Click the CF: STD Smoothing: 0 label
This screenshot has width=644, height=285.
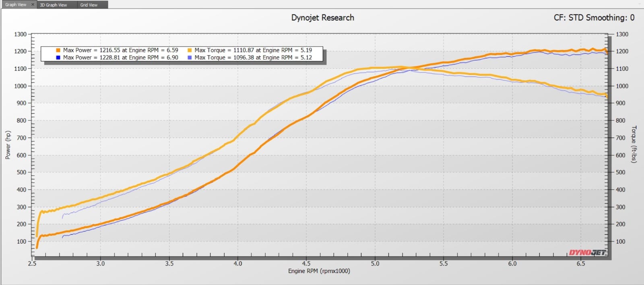[x=594, y=18]
